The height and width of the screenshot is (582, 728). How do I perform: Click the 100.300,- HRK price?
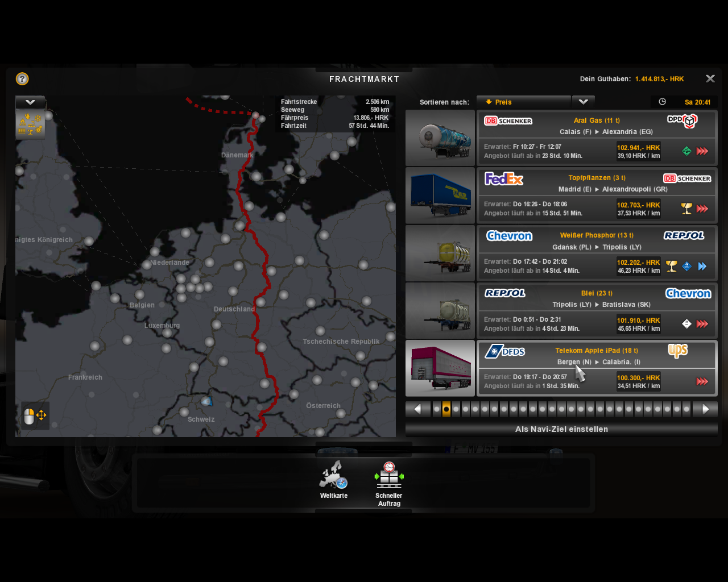639,378
